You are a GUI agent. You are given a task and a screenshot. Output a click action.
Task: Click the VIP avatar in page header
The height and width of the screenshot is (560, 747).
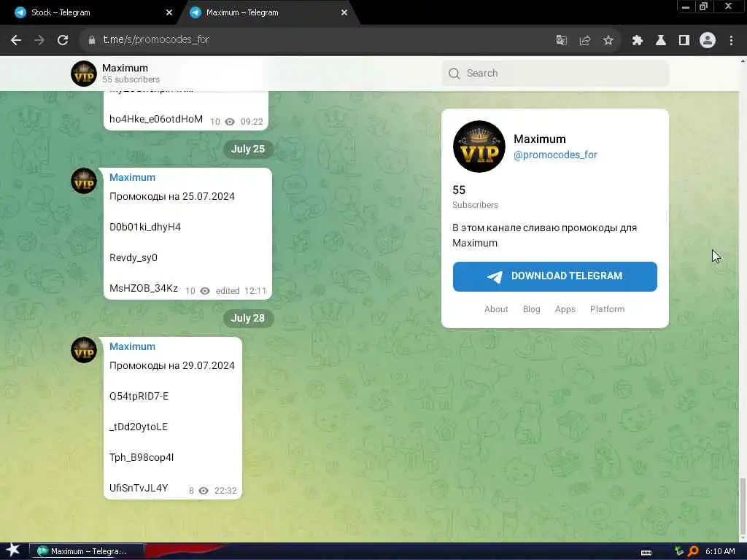84,74
